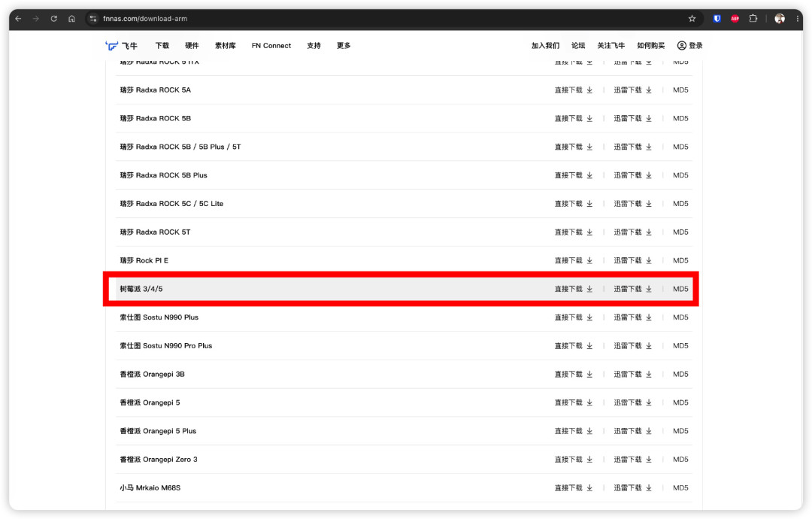Click 迅雷下载 for 瑞莎 Rock Pi E

click(x=633, y=260)
